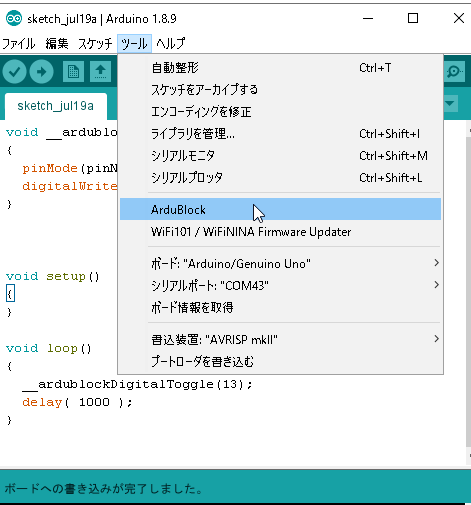Choose スケッチをアーカイブする
Screen dimensions: 471x505
click(x=280, y=90)
